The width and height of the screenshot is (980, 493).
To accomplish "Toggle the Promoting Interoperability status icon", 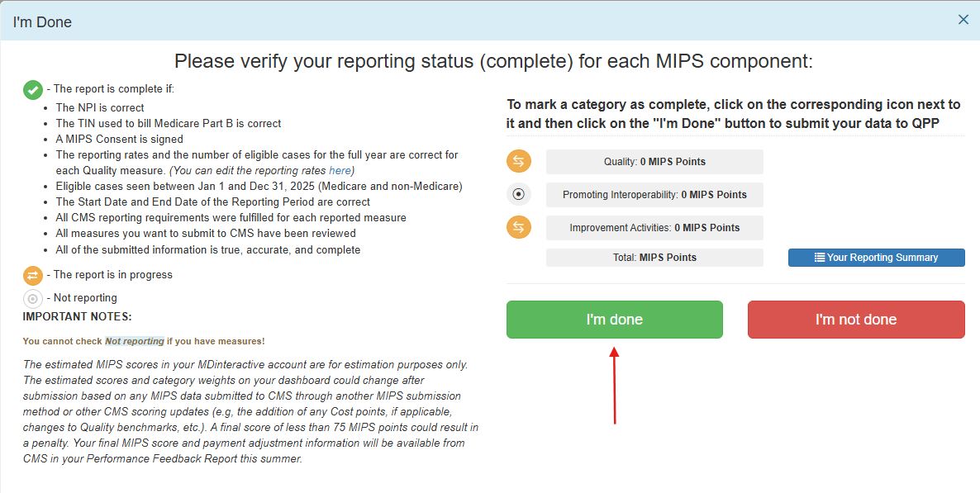I will [519, 195].
